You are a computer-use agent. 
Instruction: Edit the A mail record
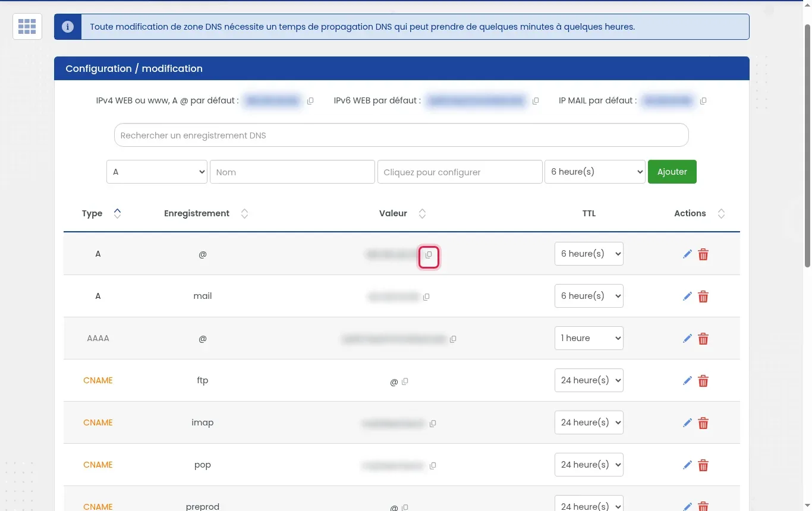click(x=687, y=296)
